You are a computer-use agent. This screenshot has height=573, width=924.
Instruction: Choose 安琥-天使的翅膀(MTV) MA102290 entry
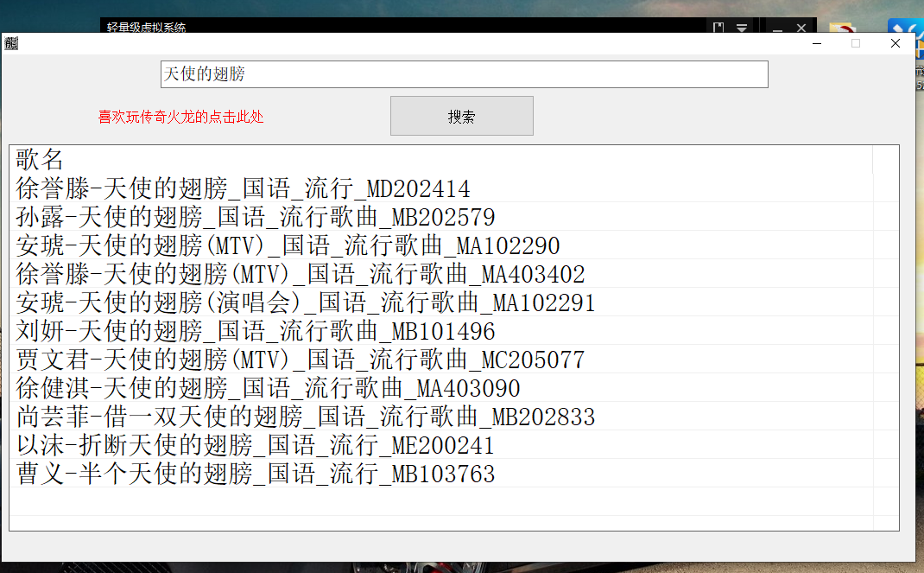288,245
